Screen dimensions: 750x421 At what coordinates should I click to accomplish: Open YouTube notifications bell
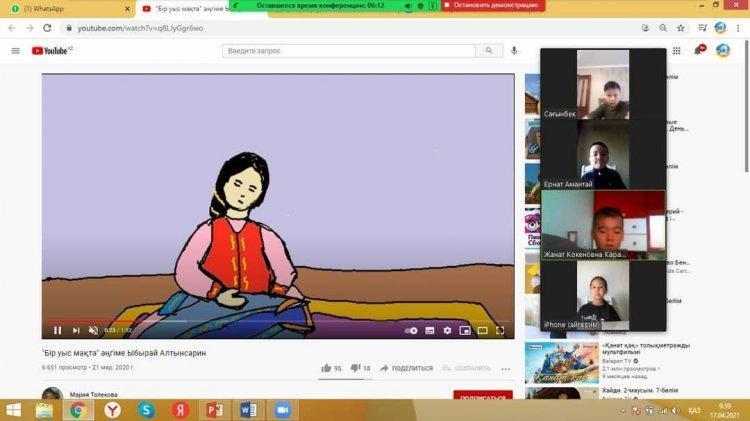click(x=699, y=50)
